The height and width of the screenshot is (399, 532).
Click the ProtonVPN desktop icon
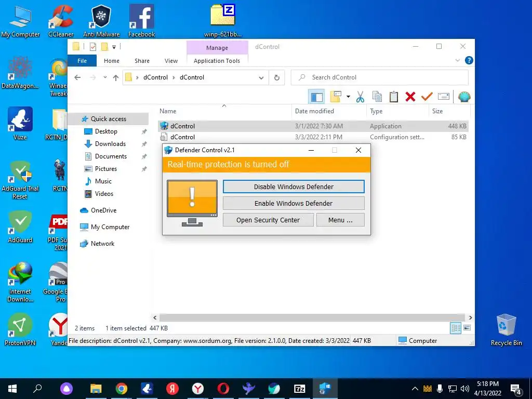click(x=20, y=329)
